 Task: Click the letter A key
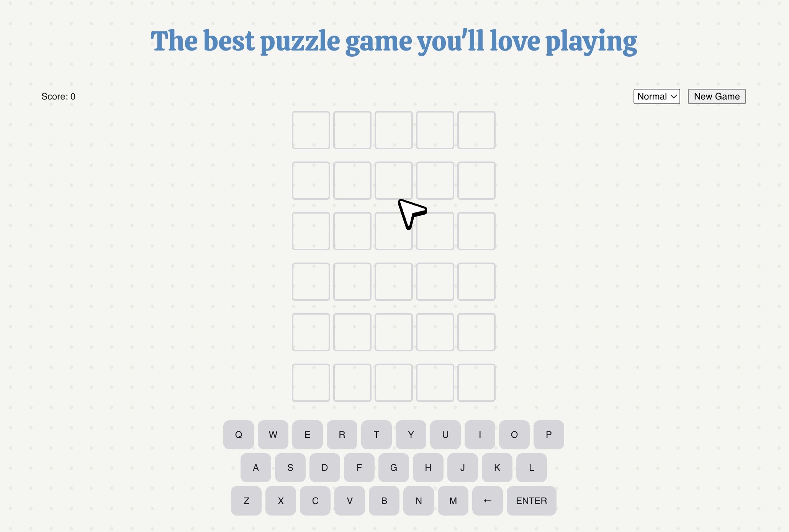point(255,467)
